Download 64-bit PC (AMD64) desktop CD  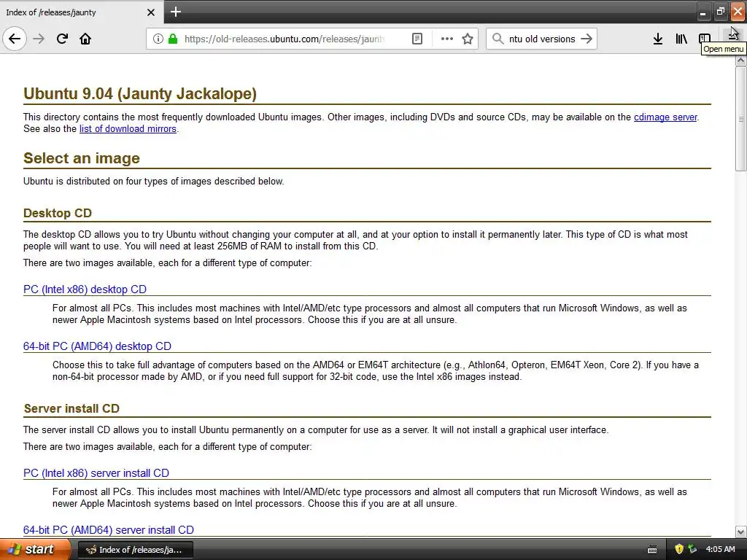pos(97,346)
